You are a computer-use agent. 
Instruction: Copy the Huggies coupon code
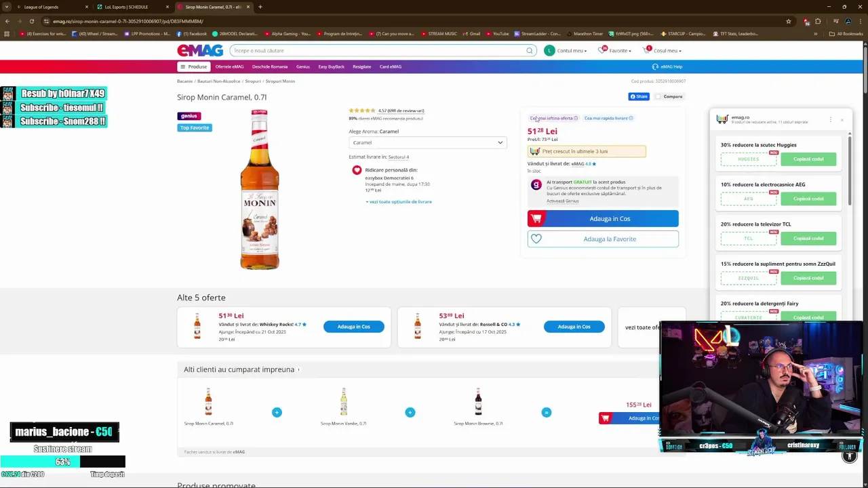coord(808,159)
